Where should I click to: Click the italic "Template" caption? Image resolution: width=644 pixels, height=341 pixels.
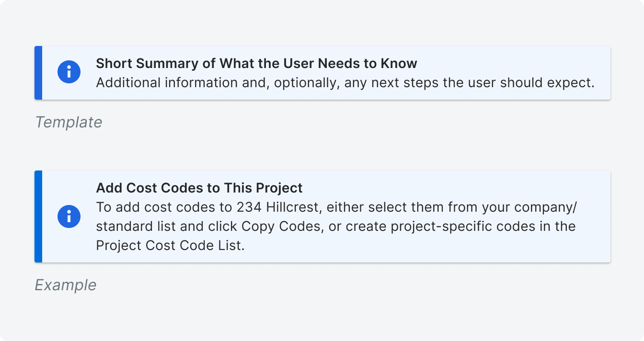click(x=69, y=122)
